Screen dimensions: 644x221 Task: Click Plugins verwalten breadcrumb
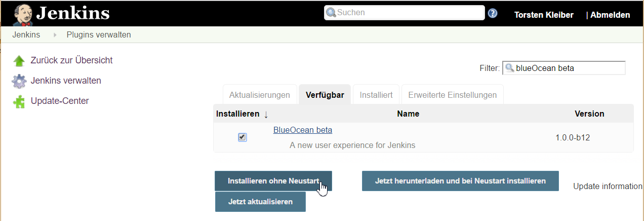tap(99, 35)
